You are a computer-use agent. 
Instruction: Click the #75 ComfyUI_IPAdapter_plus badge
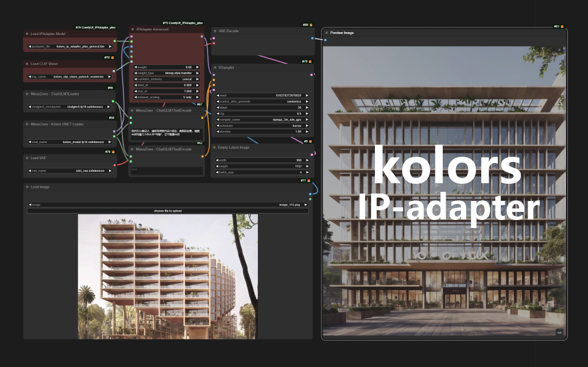[x=183, y=23]
